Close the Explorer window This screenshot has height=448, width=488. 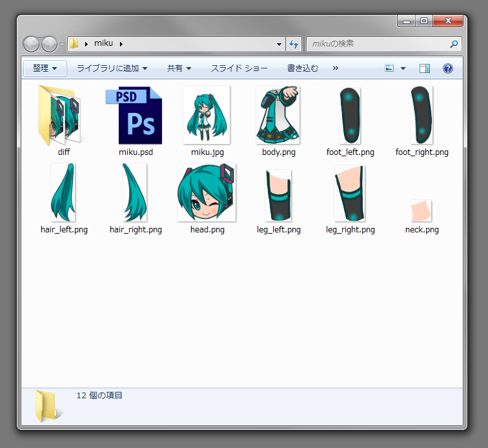[448, 21]
